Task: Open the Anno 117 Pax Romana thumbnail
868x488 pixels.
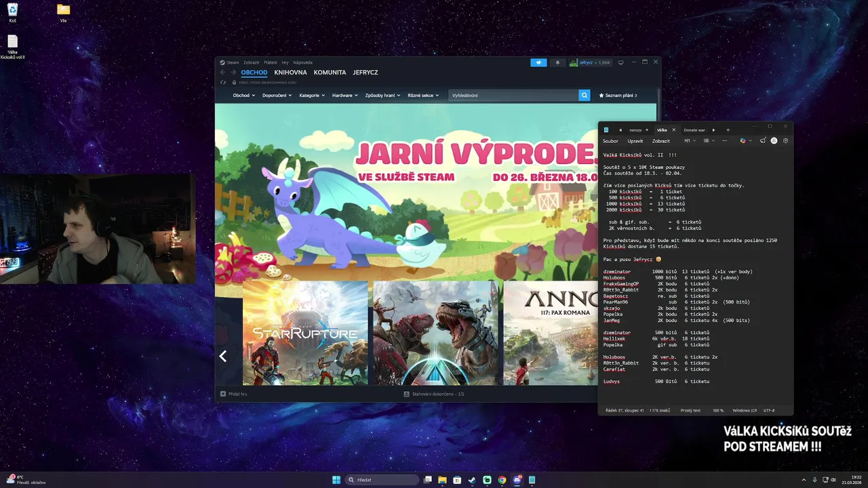Action: [551, 333]
